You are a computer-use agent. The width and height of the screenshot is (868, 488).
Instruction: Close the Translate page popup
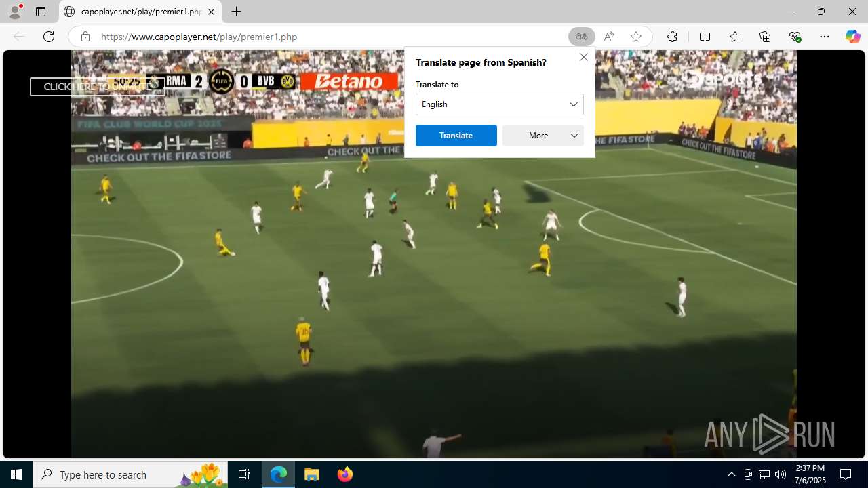(583, 57)
